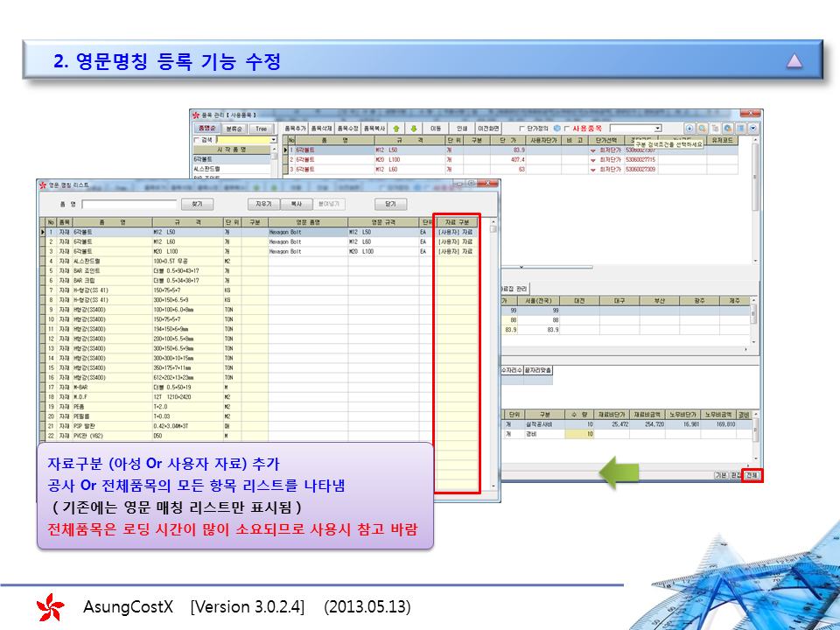Image resolution: width=840 pixels, height=630 pixels.
Task: Open the dropdown next to 사용품목
Action: 657,129
